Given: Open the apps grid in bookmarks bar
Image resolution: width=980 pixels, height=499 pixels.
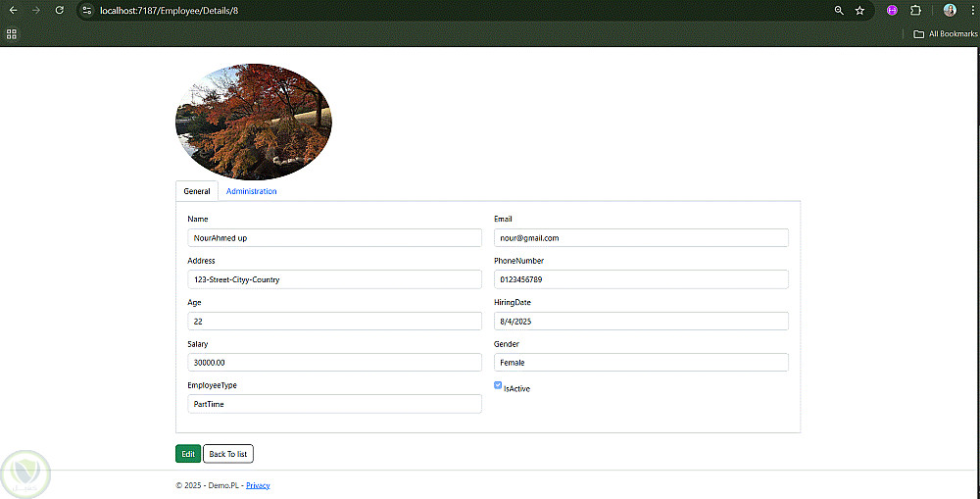Looking at the screenshot, I should pos(11,33).
